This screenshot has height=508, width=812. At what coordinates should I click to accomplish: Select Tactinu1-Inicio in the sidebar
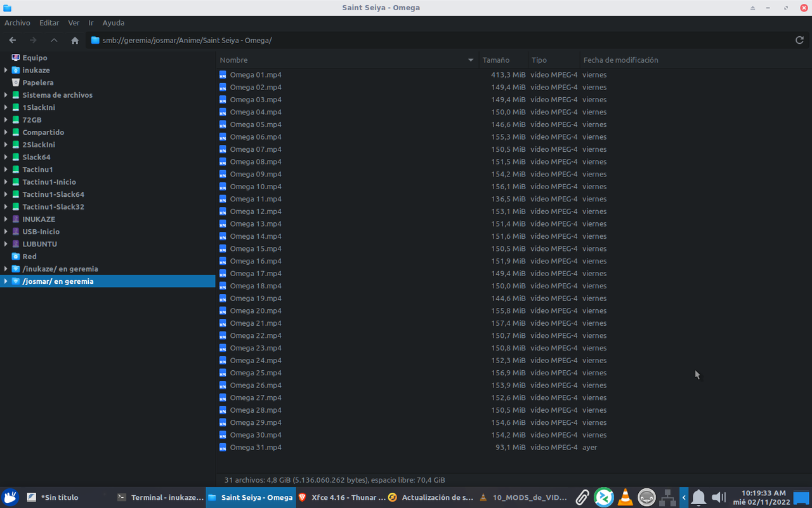(49, 182)
